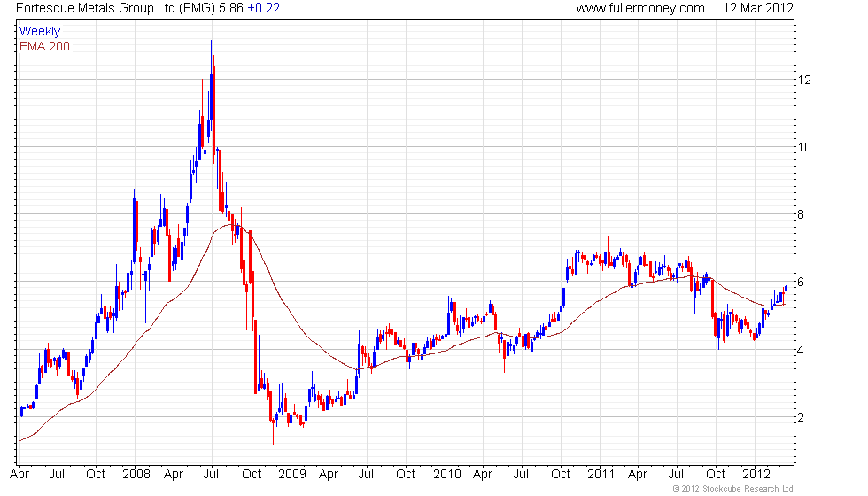Click the Weekly legend label
Viewport: 868px width, 496px height.
pyautogui.click(x=40, y=32)
